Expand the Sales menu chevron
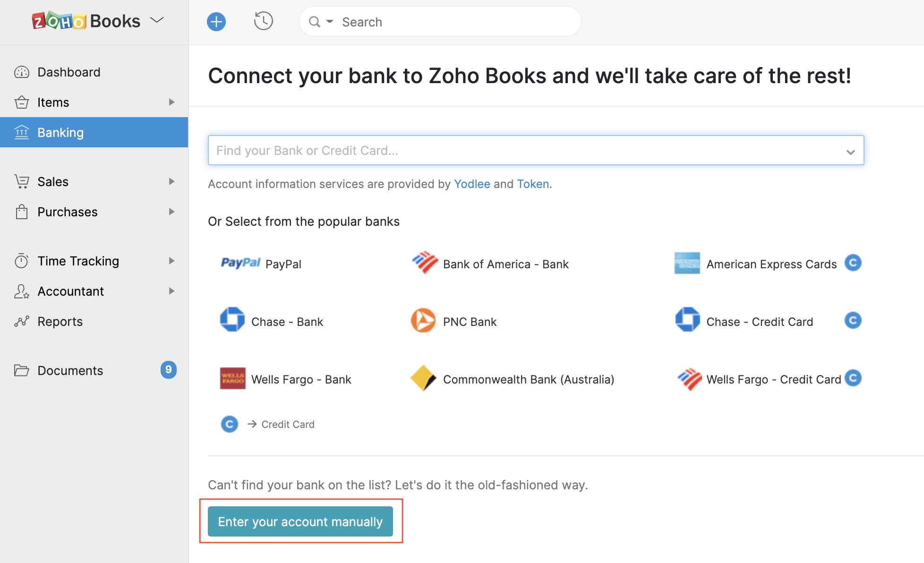 click(x=171, y=181)
